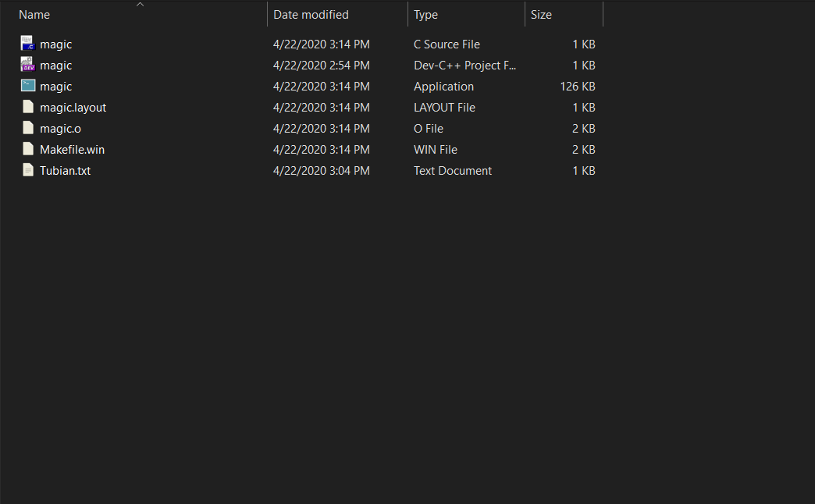The width and height of the screenshot is (815, 504).
Task: Click the 126 KB size entry
Action: pos(578,86)
